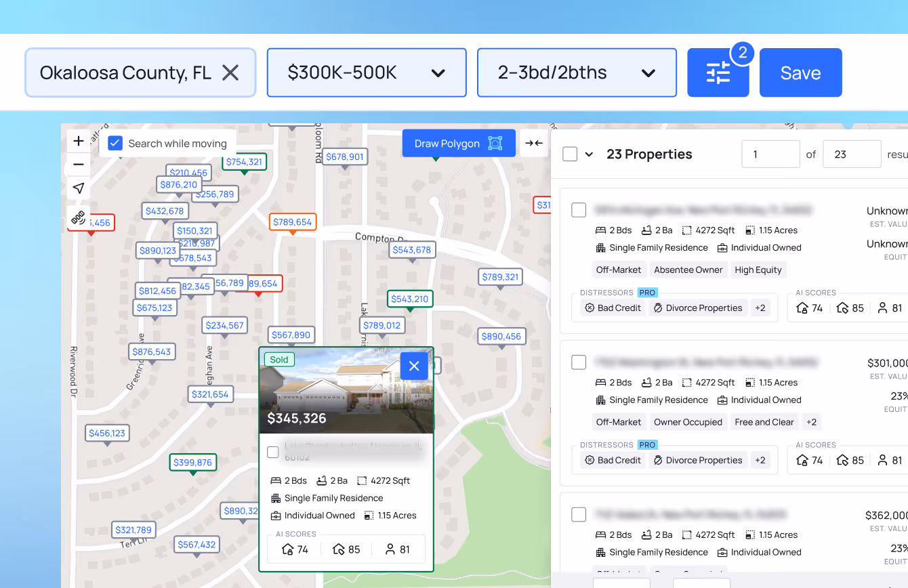Expand +2 tags beside Free and Clear

point(811,422)
